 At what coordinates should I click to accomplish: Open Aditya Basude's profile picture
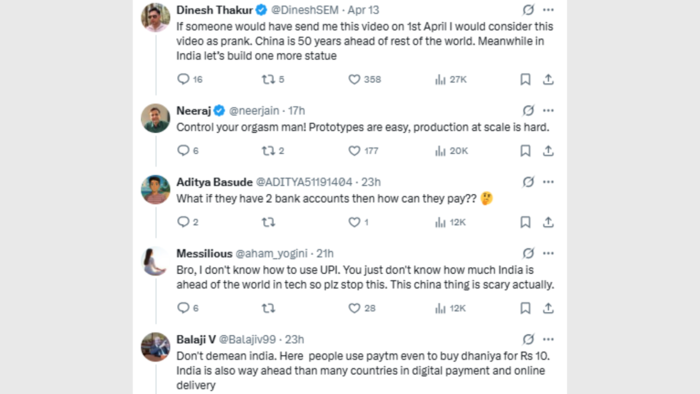(x=155, y=190)
